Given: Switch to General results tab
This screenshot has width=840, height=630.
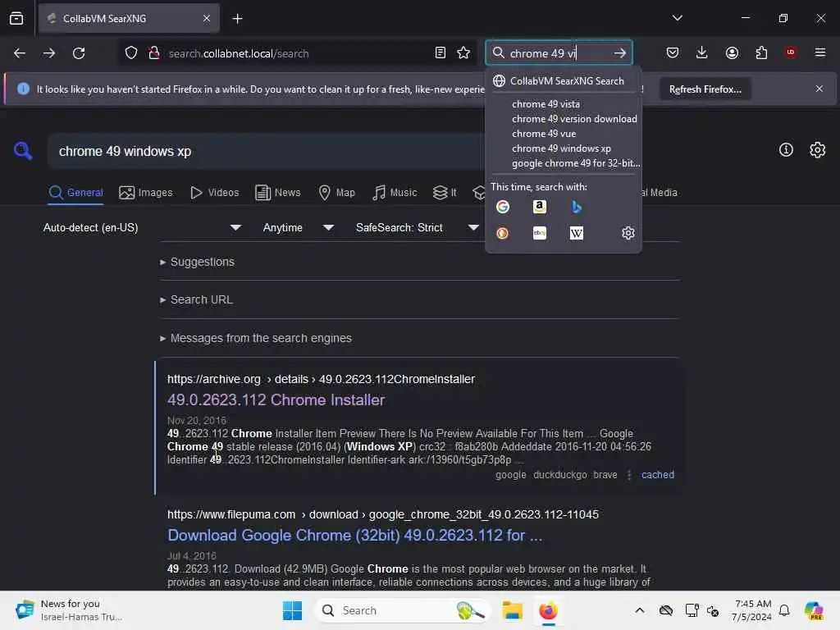Looking at the screenshot, I should 75,193.
